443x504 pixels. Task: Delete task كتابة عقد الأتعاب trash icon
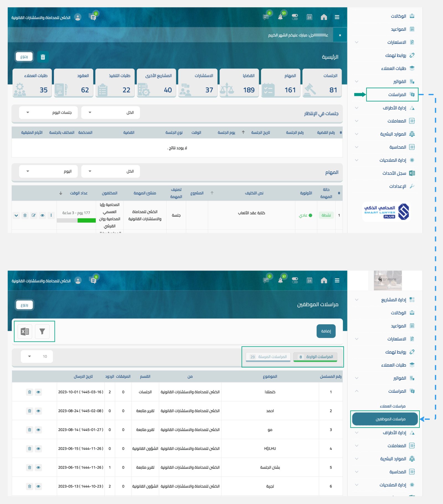pos(25,215)
